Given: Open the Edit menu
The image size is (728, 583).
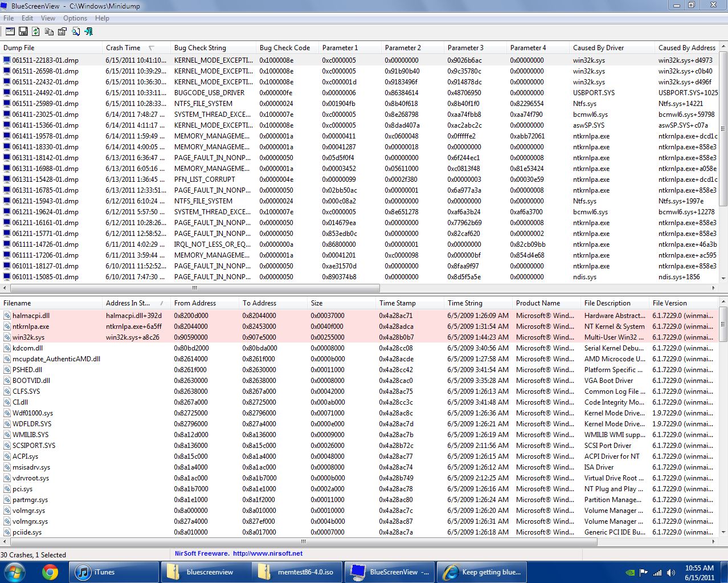Looking at the screenshot, I should point(27,18).
